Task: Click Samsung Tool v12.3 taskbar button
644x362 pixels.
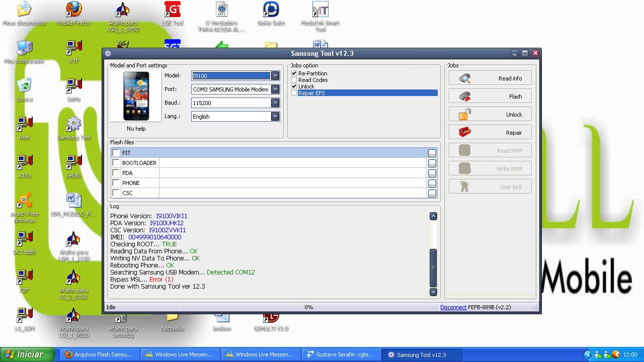Action: (422, 354)
